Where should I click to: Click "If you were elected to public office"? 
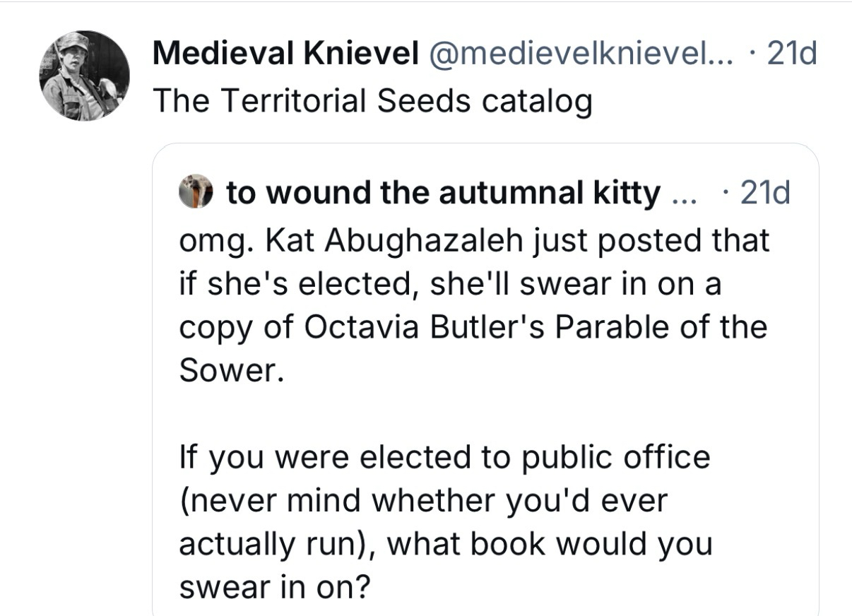pos(444,457)
